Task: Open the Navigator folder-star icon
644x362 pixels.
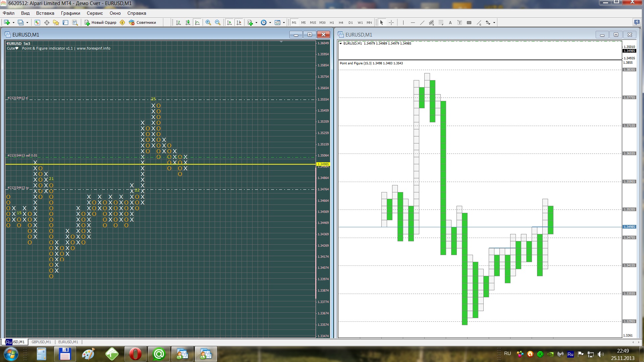Action: click(x=56, y=22)
